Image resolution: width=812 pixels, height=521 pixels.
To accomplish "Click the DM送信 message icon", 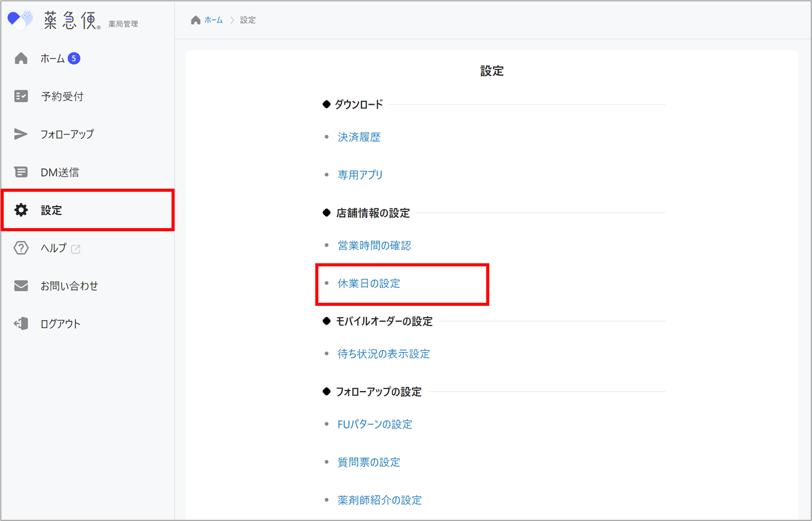I will tap(21, 173).
